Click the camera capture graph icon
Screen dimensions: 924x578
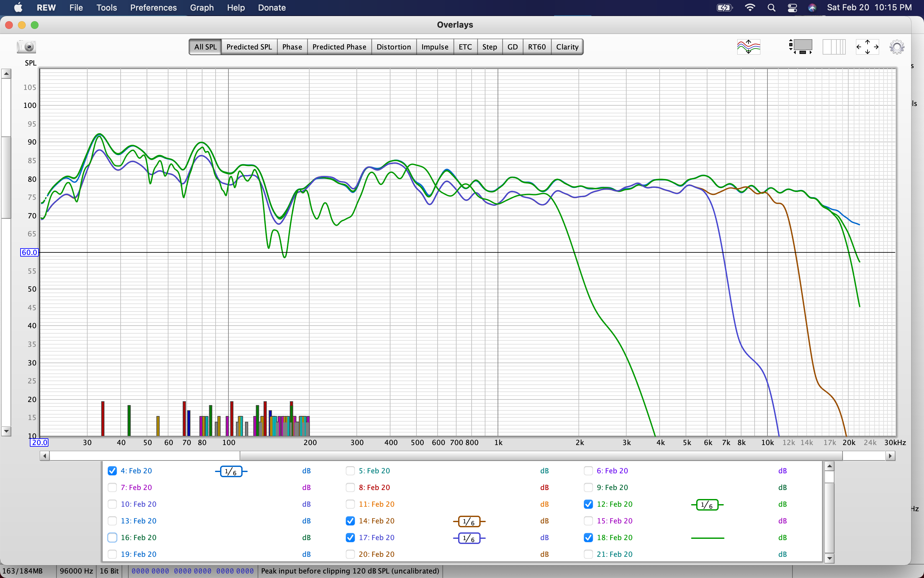(x=26, y=47)
